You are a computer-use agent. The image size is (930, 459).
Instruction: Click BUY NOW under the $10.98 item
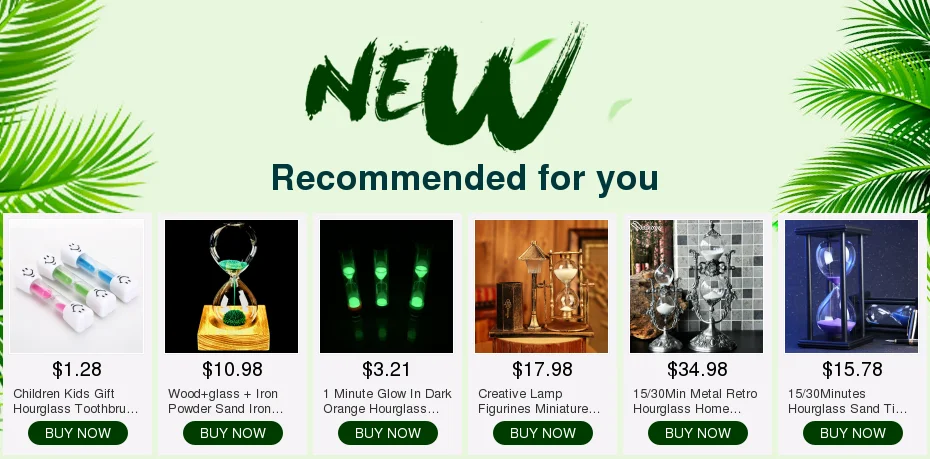[x=233, y=433]
